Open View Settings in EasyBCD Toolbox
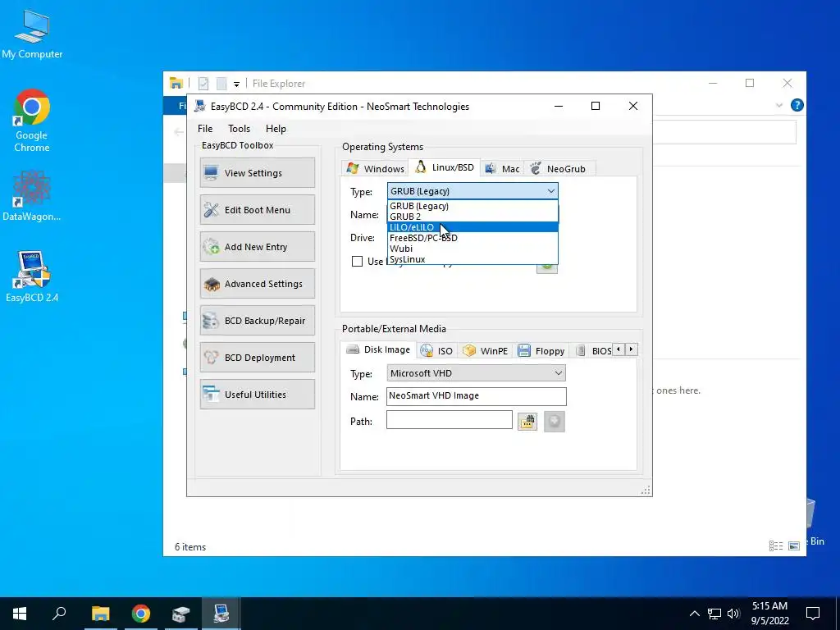Image resolution: width=840 pixels, height=630 pixels. [257, 172]
